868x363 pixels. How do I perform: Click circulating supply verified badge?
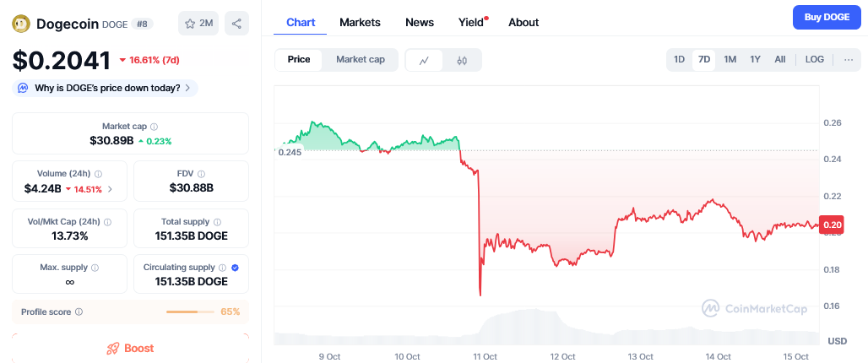point(235,268)
